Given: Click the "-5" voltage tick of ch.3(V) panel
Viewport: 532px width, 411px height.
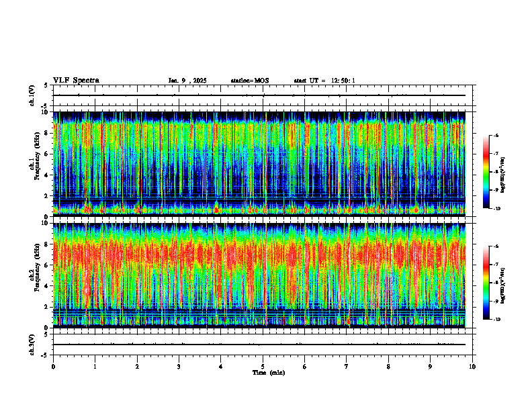Looking at the screenshot, I should click(45, 355).
